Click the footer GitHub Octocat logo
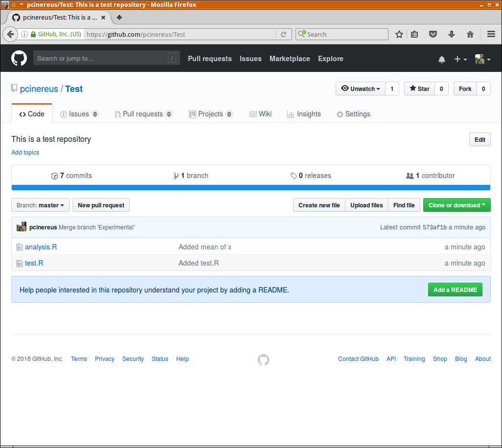 pos(264,359)
